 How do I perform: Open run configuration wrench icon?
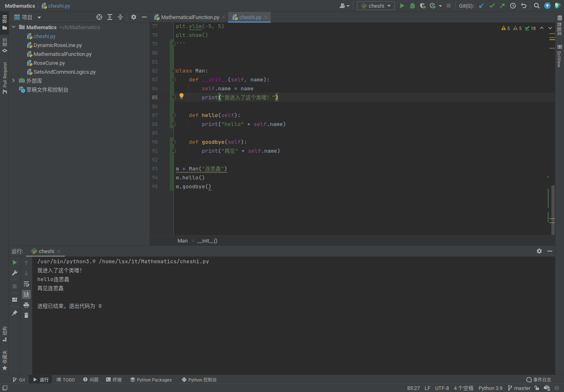coord(15,273)
